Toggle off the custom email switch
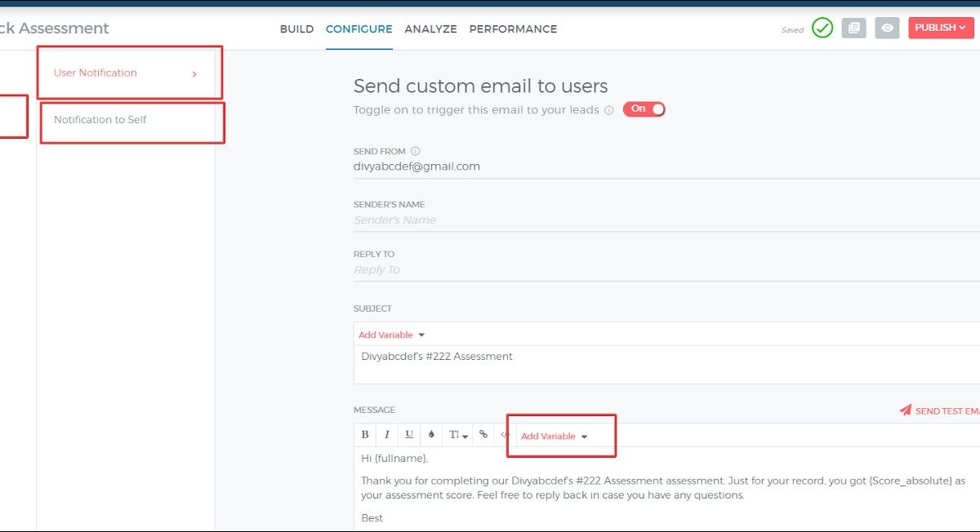This screenshot has height=532, width=980. click(x=644, y=109)
